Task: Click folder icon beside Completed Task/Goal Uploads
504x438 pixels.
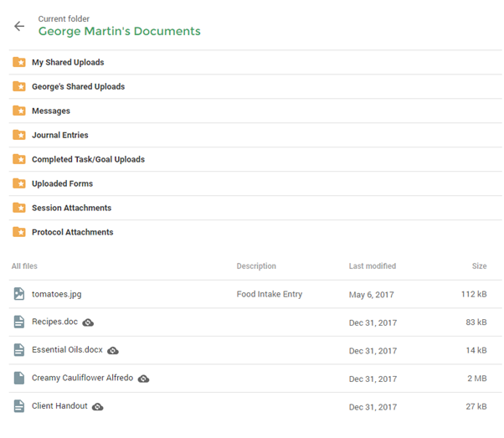Action: click(19, 159)
